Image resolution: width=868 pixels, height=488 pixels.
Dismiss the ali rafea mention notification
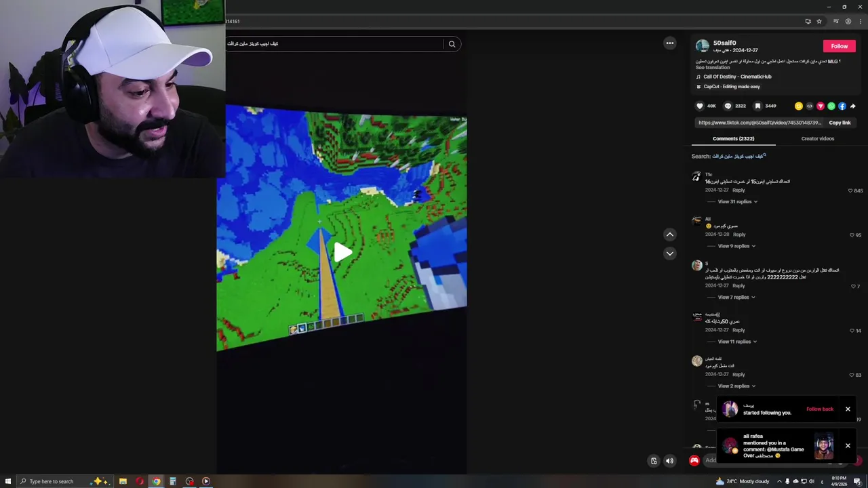(x=848, y=446)
